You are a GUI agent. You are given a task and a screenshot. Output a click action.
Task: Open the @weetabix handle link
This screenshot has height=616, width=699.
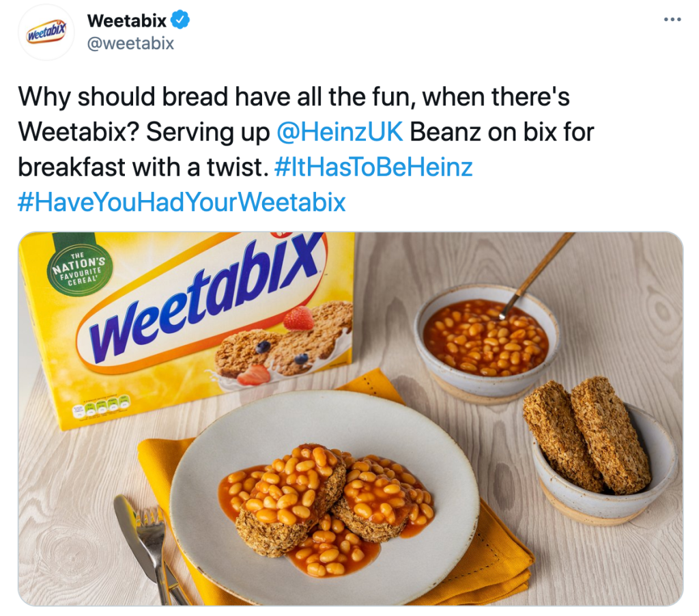130,43
